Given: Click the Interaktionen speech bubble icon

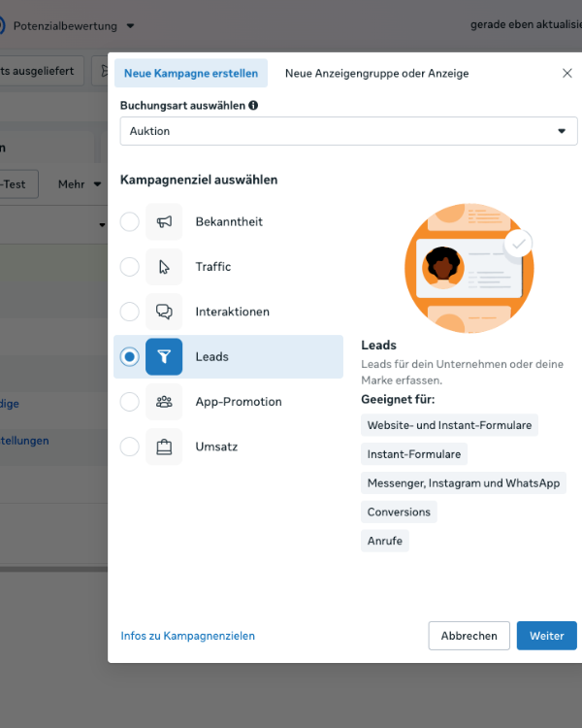Looking at the screenshot, I should 164,312.
